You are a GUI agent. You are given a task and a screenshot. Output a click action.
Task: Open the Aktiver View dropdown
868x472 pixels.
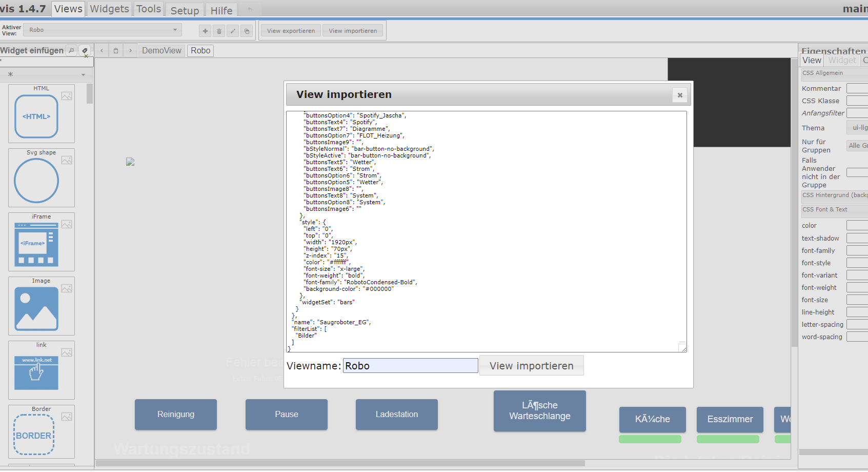point(103,30)
